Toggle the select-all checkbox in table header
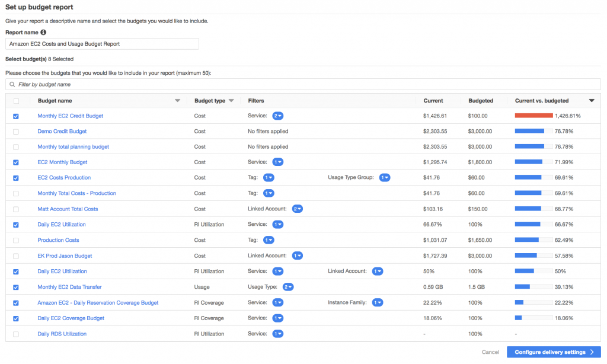 click(x=16, y=101)
